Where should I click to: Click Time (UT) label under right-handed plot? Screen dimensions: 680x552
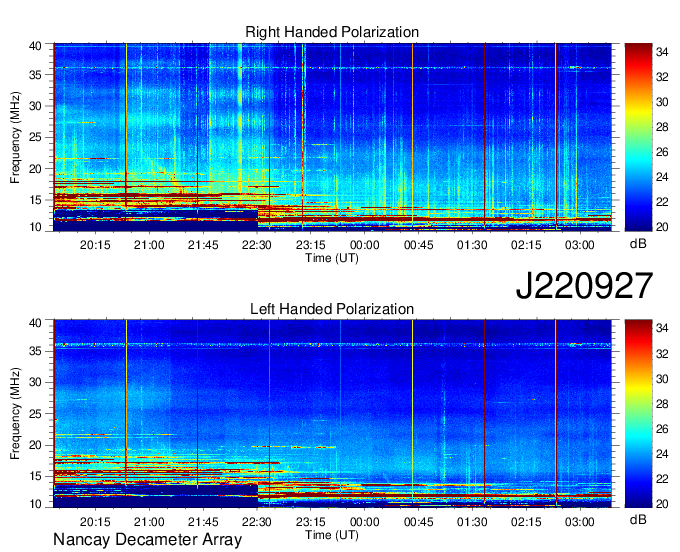tap(332, 258)
